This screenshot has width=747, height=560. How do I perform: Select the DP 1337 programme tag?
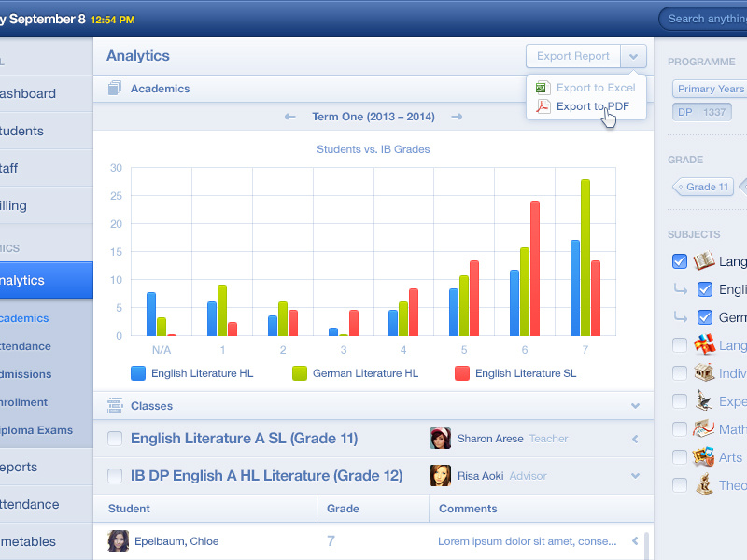point(702,112)
